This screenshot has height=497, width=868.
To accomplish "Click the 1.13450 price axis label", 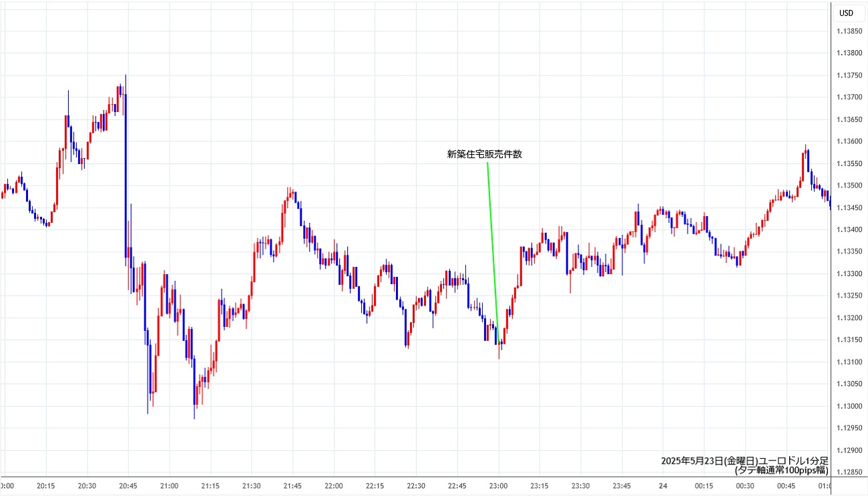I will pyautogui.click(x=849, y=207).
